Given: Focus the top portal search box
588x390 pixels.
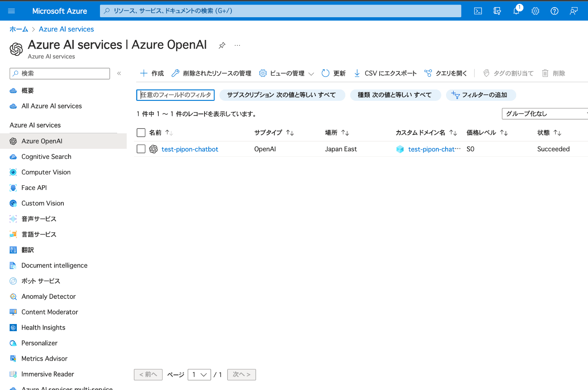Looking at the screenshot, I should point(281,11).
